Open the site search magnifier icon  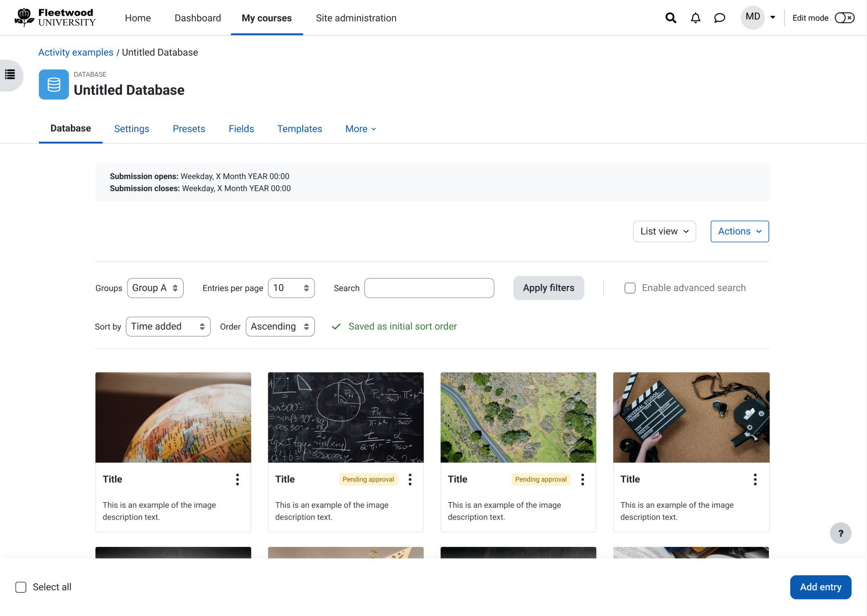coord(671,18)
